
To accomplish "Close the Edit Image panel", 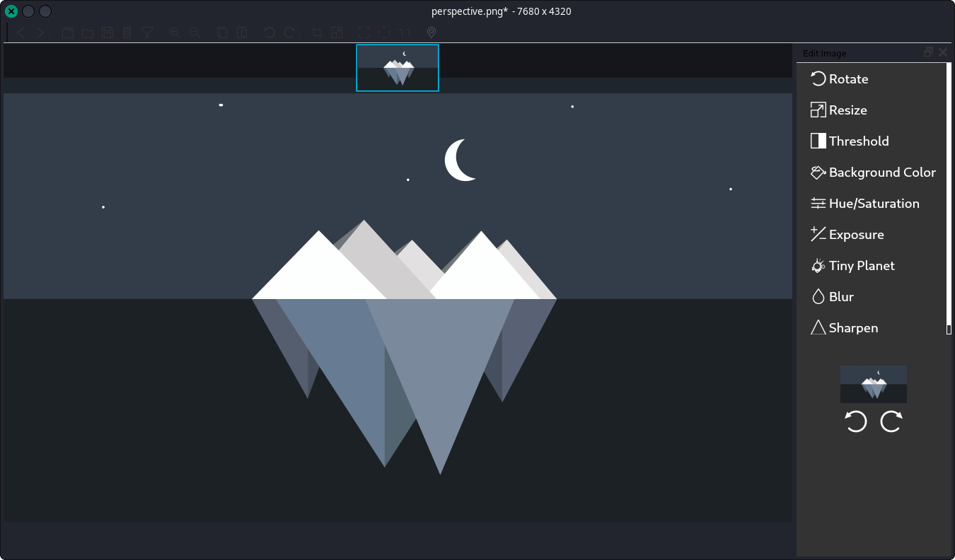I will click(x=943, y=52).
